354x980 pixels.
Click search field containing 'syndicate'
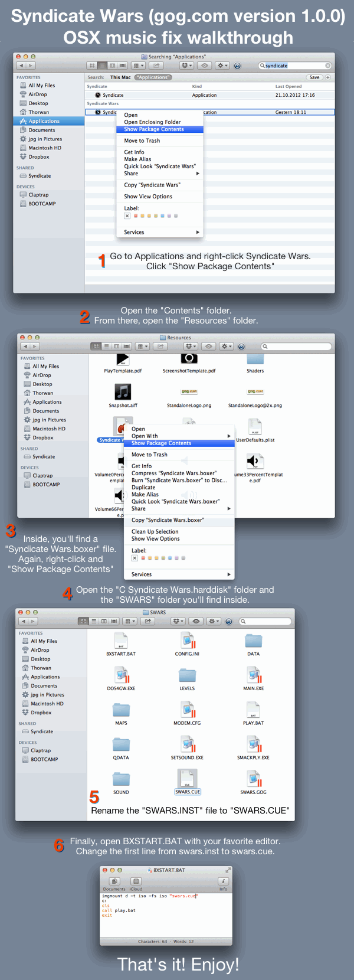tap(295, 66)
